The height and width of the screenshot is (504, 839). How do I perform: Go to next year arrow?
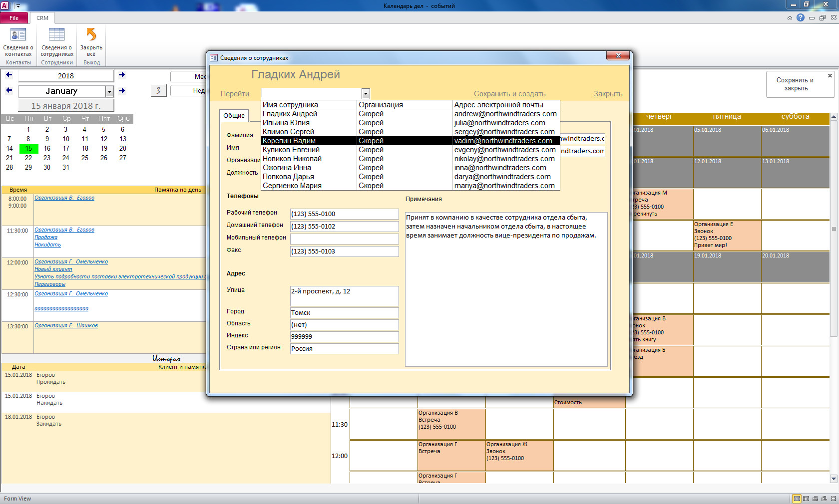click(122, 75)
